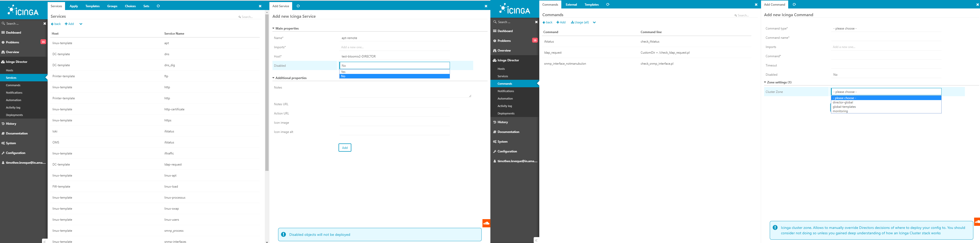Screen dimensions: 980x243
Task: Refresh the Services list via the Sets-adjacent reload icon
Action: tap(158, 6)
